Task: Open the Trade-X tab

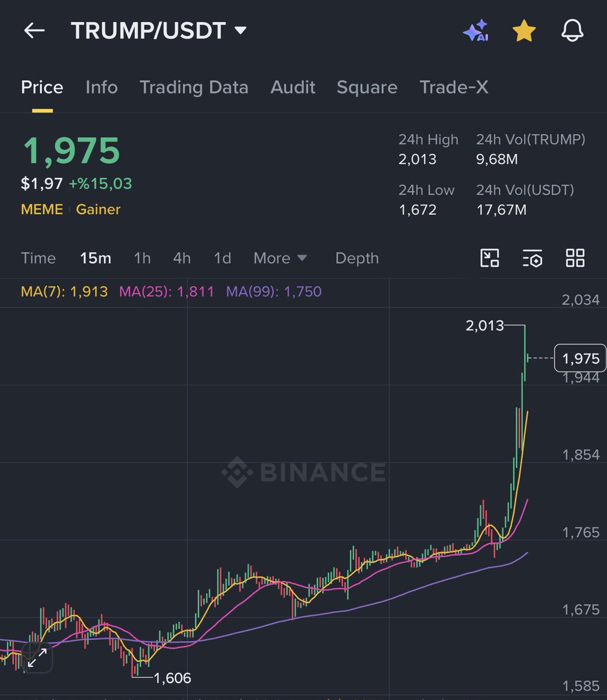Action: pos(454,87)
